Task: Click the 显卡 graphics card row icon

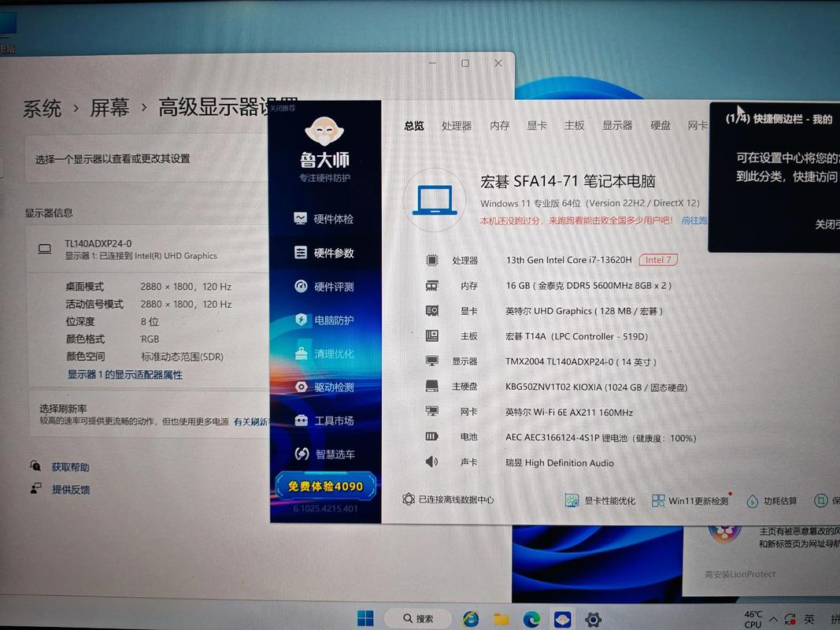Action: point(431,311)
